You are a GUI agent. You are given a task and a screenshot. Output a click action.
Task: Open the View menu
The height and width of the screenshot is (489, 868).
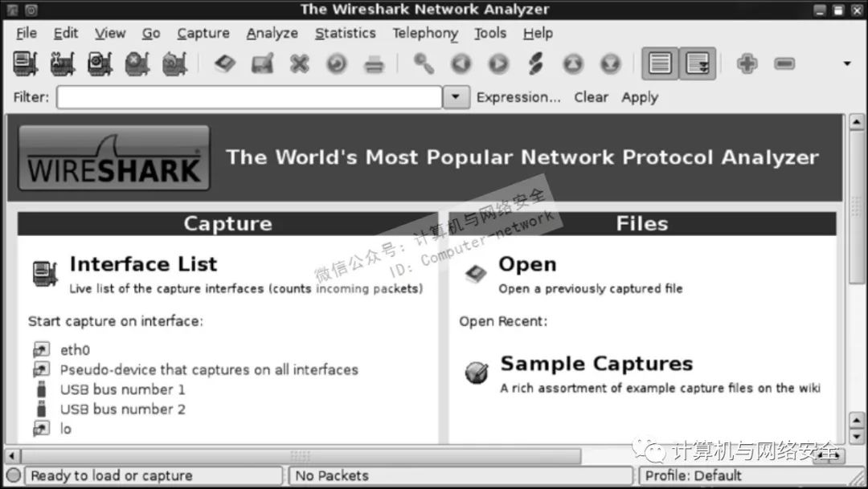click(109, 33)
